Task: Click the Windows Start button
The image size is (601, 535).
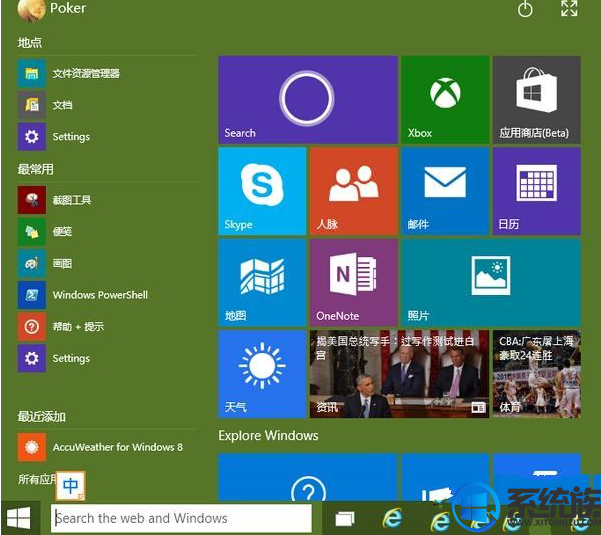Action: pyautogui.click(x=19, y=518)
